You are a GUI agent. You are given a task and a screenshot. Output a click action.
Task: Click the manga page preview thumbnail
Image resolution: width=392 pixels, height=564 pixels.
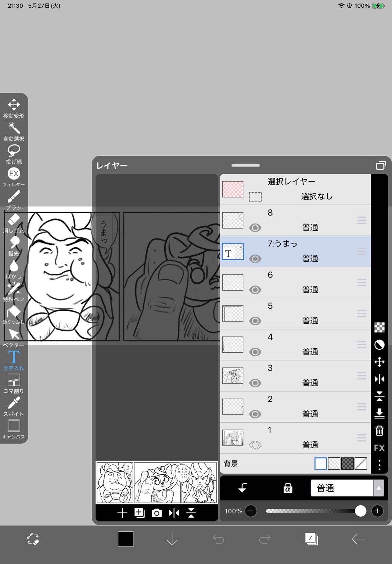(x=157, y=482)
